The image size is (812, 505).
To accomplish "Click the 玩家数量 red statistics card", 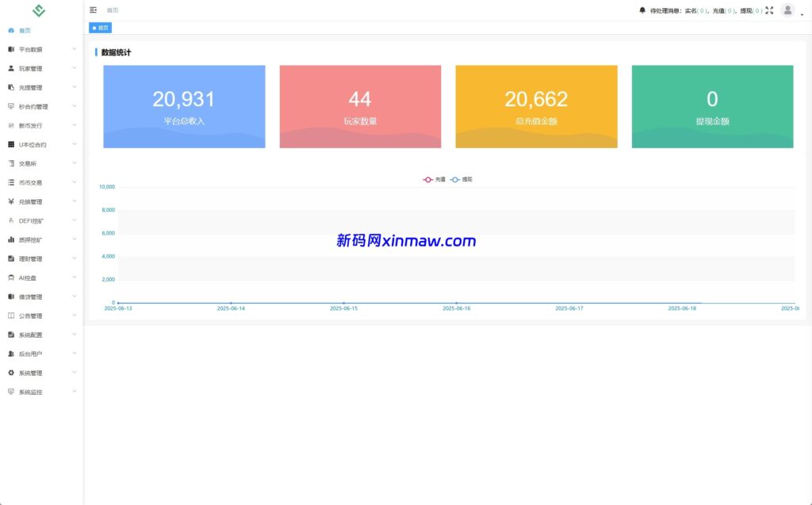I will 360,106.
